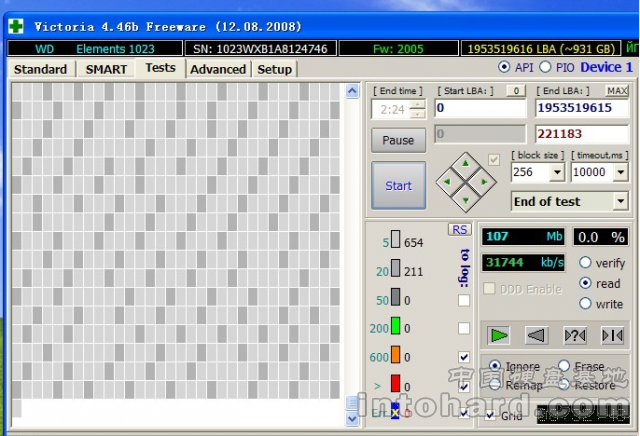
Task: Select the API mode radio button
Action: [x=504, y=67]
